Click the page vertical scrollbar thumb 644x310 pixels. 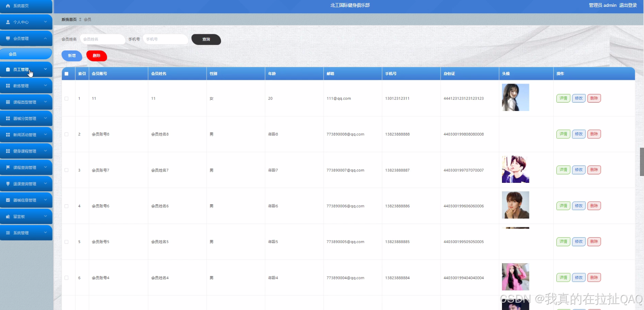coord(642,162)
